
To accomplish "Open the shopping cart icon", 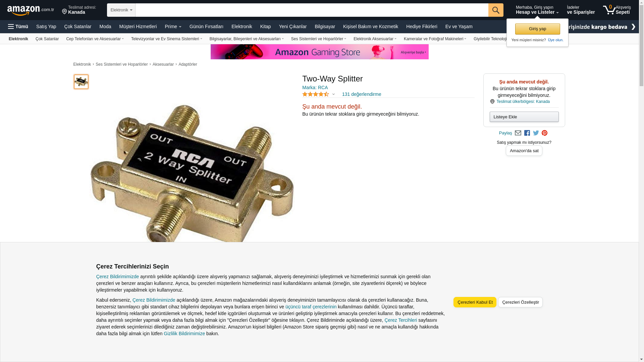I will tap(616, 10).
